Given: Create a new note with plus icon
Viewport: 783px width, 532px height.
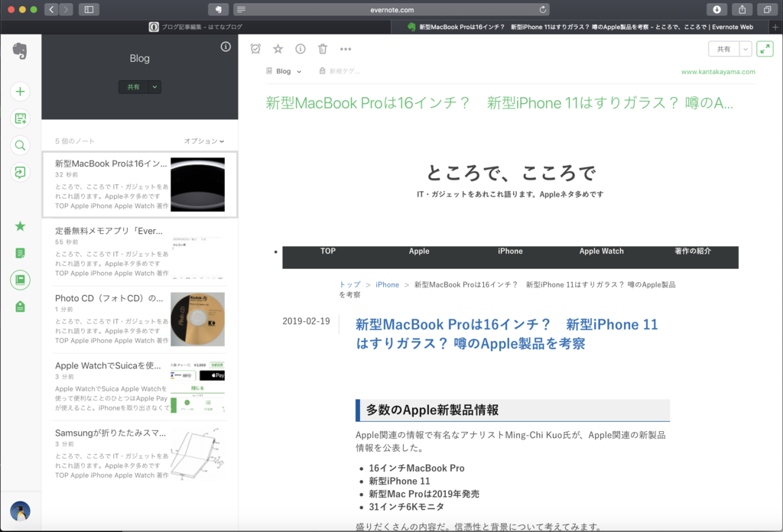Looking at the screenshot, I should [x=20, y=91].
